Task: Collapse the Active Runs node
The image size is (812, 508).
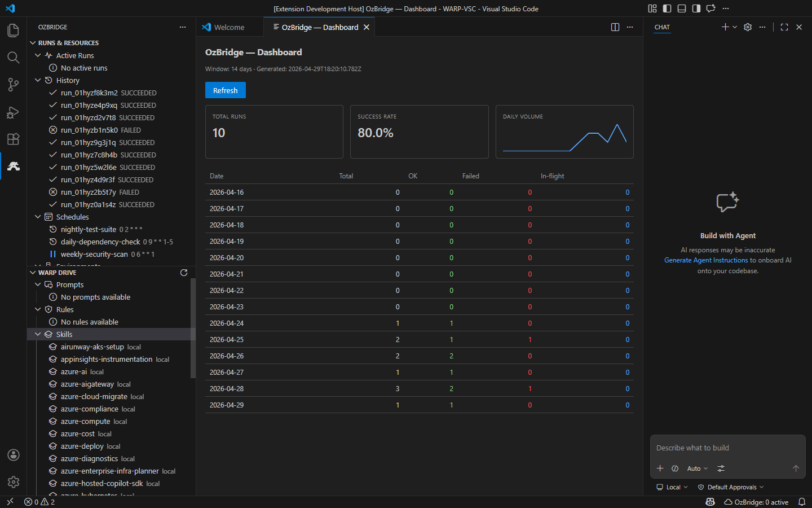Action: (x=38, y=55)
